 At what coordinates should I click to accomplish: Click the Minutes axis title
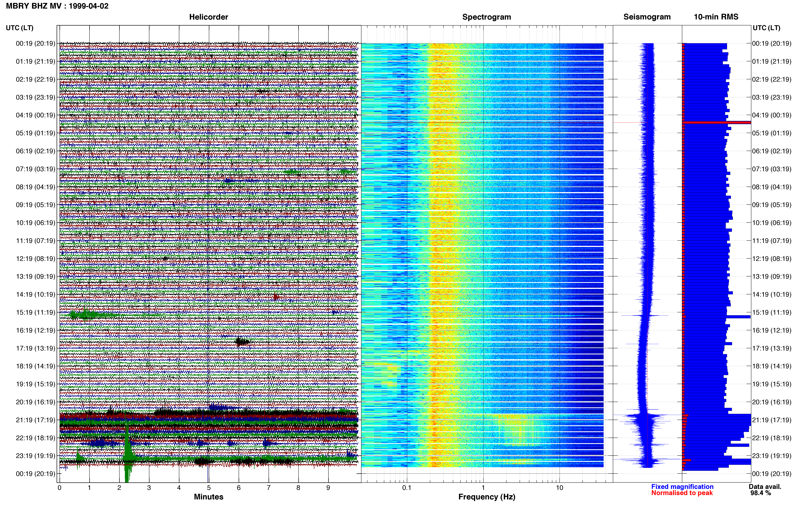click(209, 497)
